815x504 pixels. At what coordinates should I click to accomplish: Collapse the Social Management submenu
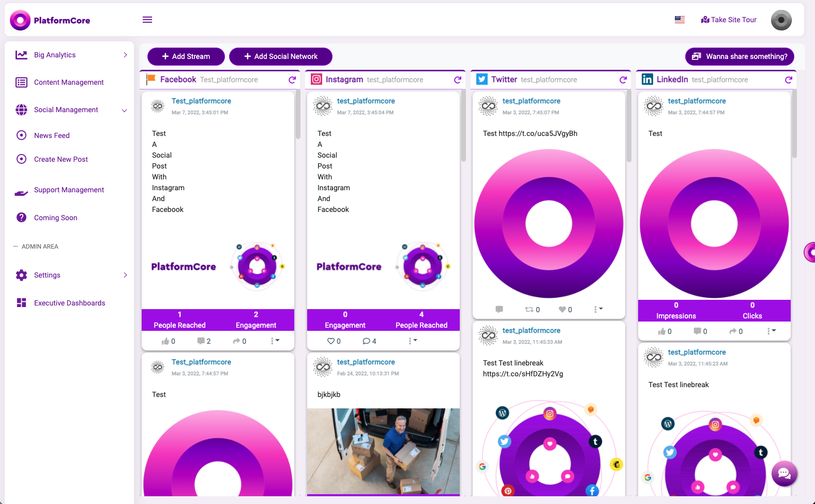(x=124, y=110)
